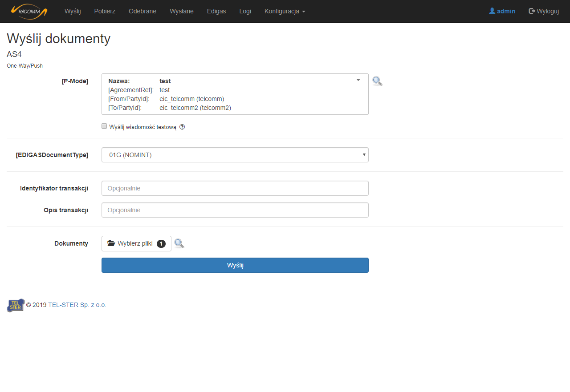570x392 pixels.
Task: Open the TEL-STER Sp. z o.o. link
Action: pyautogui.click(x=77, y=305)
